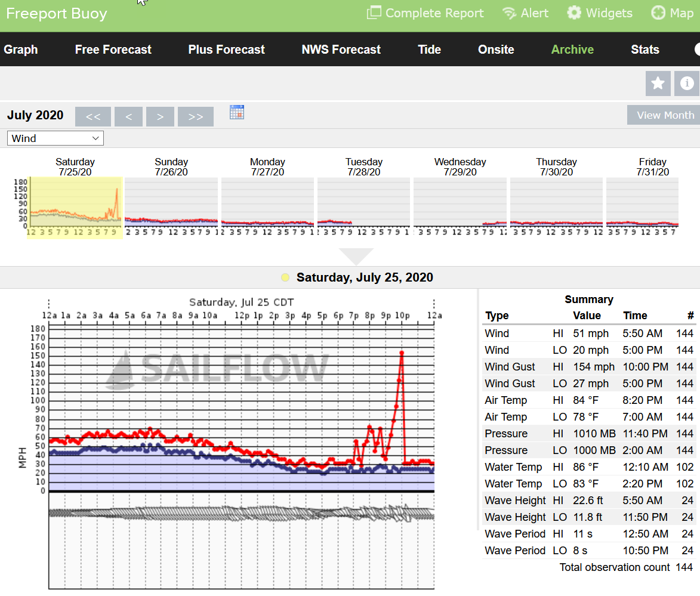Screen dimensions: 700x596
Task: Click the Wave Period LO 8 s value
Action: pyautogui.click(x=581, y=551)
